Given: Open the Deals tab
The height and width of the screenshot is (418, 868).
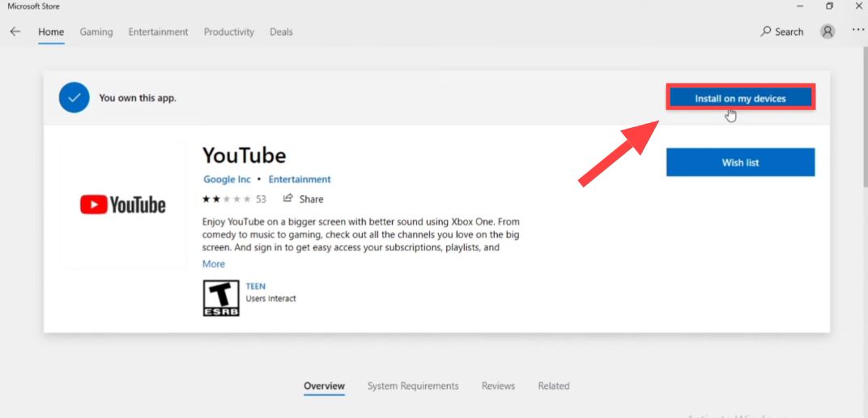Looking at the screenshot, I should pyautogui.click(x=281, y=32).
